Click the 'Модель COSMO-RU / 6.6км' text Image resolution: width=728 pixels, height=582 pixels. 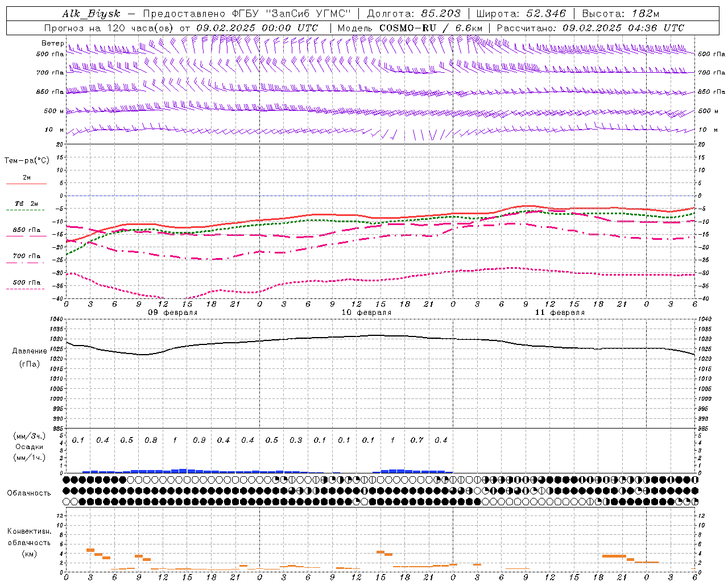409,28
